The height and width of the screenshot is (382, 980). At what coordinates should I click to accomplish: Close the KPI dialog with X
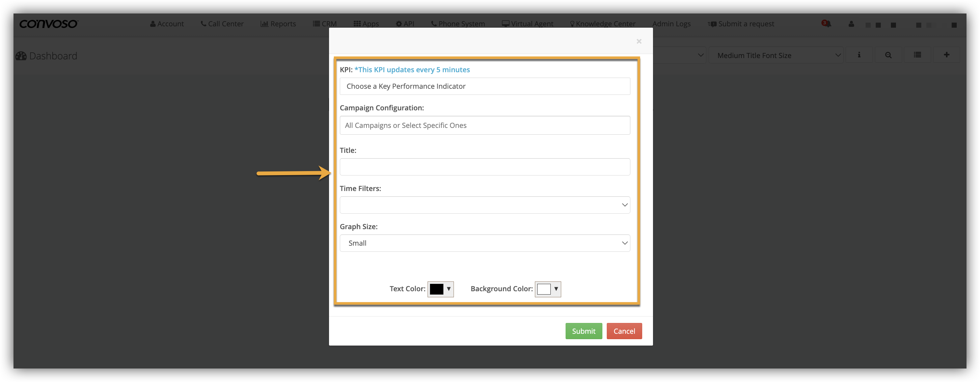639,41
